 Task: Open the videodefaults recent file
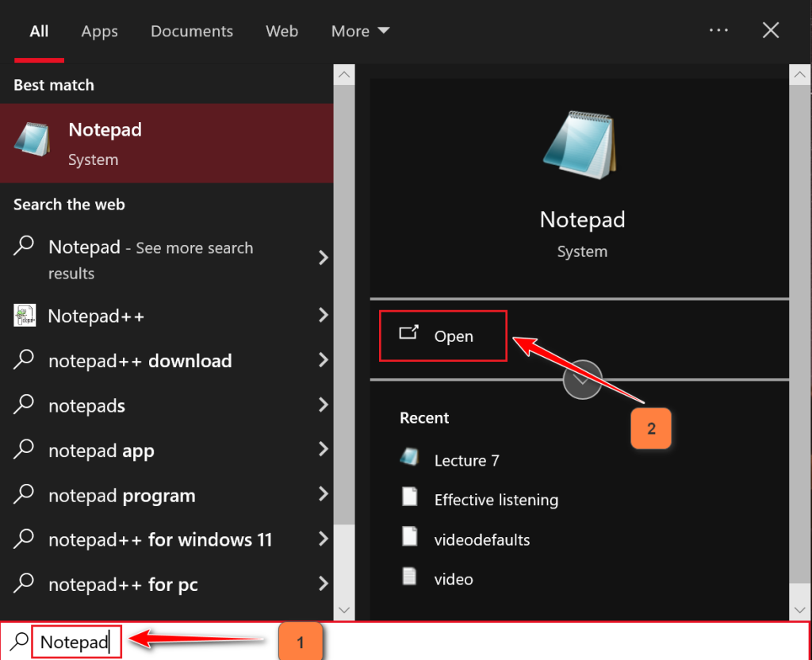point(481,539)
